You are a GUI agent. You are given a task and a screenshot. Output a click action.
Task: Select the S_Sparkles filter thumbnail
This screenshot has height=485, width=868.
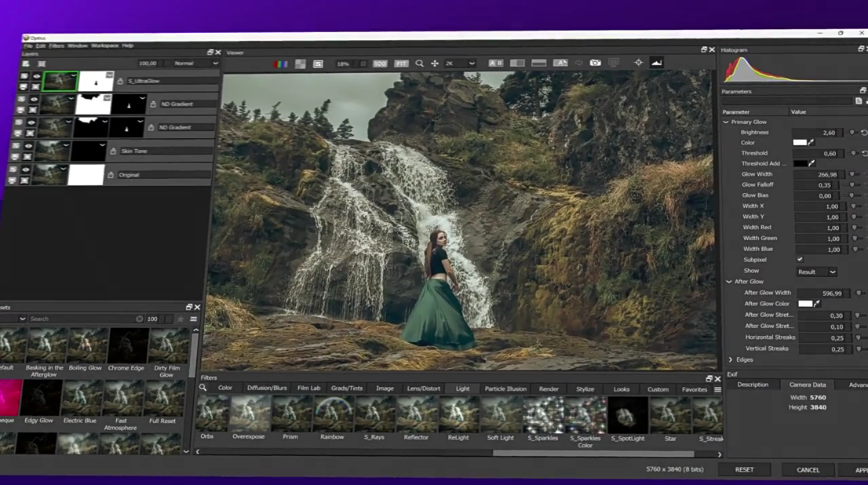pyautogui.click(x=542, y=414)
